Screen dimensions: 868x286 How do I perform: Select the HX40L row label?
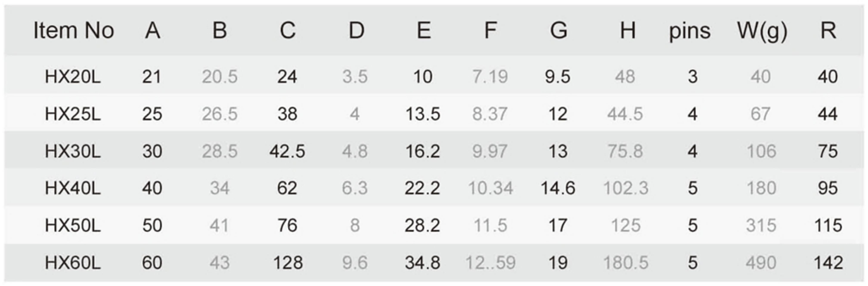point(73,188)
